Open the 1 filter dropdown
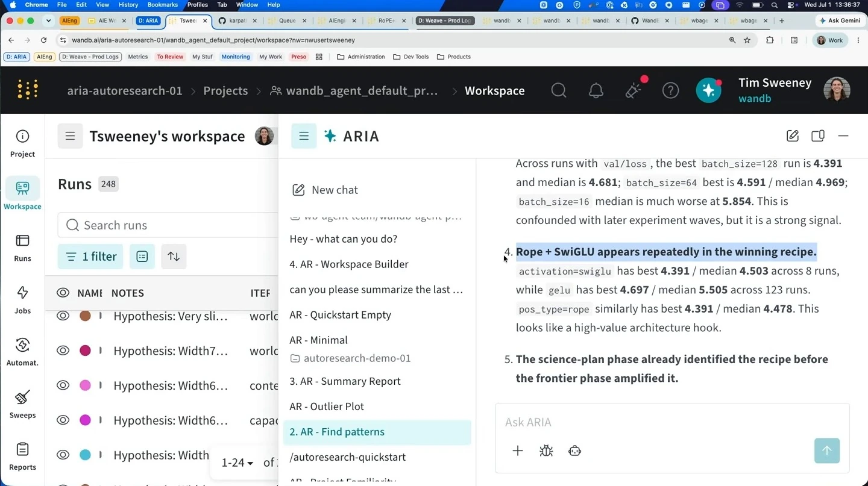Image resolution: width=868 pixels, height=486 pixels. (91, 257)
